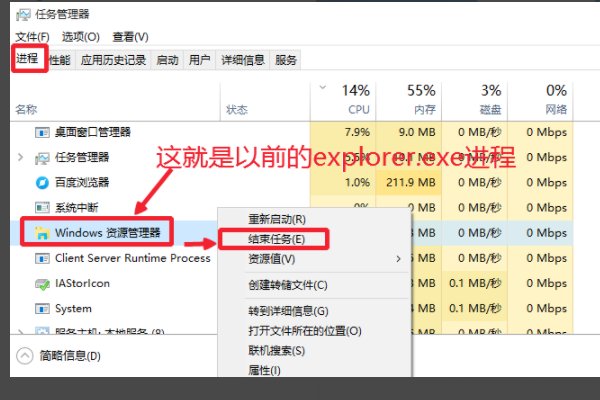Sort by the 内存 column header
This screenshot has height=400, width=600.
tap(421, 109)
